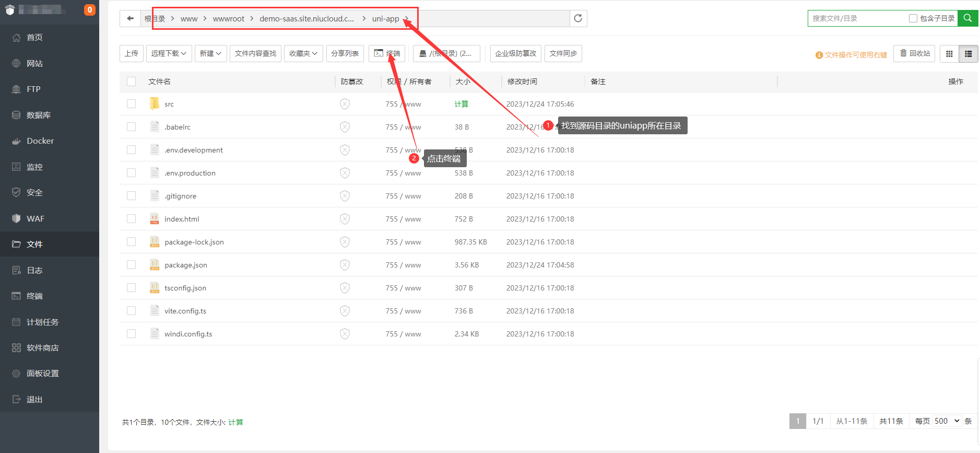Viewport: 980px width, 453px height.
Task: Go to 数据库 in the sidebar
Action: (39, 115)
